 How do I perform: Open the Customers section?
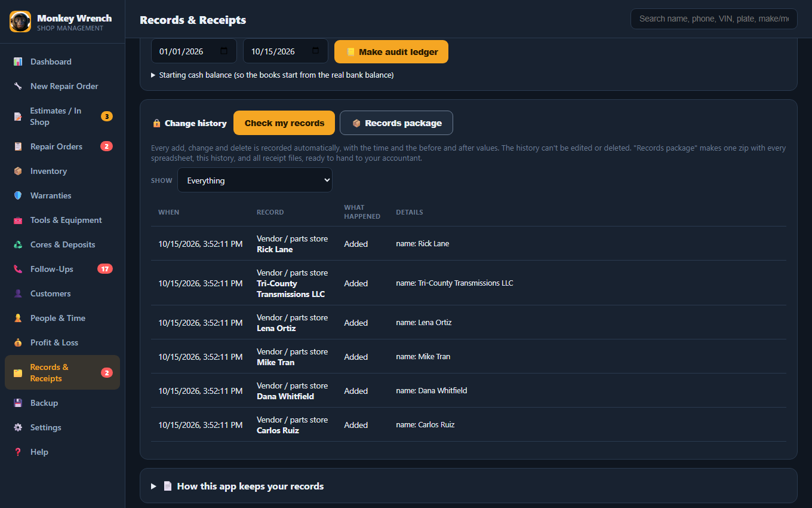click(62, 293)
